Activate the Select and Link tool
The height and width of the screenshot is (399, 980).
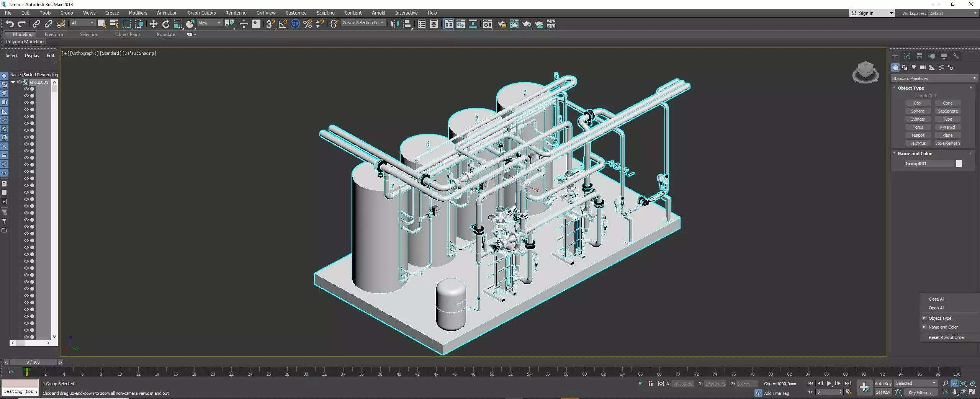click(36, 24)
